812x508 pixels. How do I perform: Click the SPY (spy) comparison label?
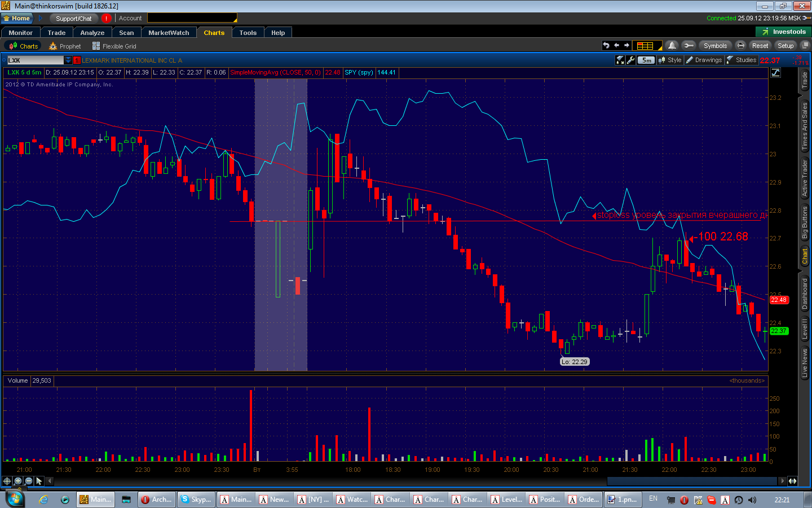tap(359, 72)
